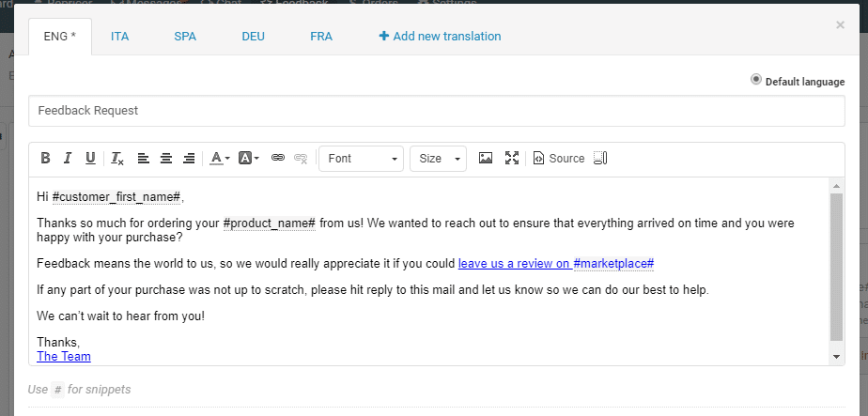Click Add new translation link
Screen dimensions: 868x416
pos(440,37)
